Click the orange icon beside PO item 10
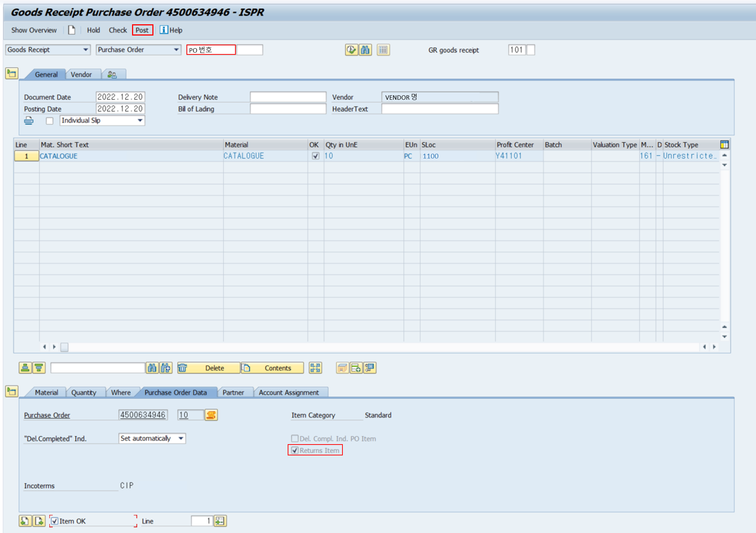Viewport: 756px width, 533px height. click(211, 415)
